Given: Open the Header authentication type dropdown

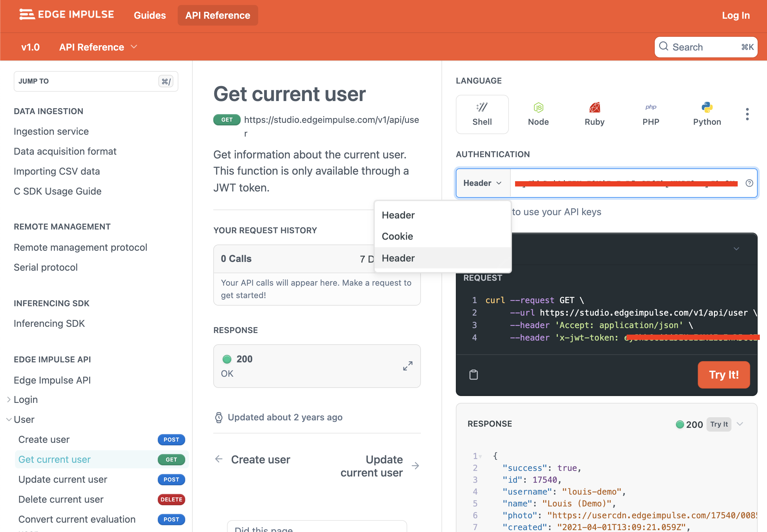Looking at the screenshot, I should pyautogui.click(x=483, y=183).
